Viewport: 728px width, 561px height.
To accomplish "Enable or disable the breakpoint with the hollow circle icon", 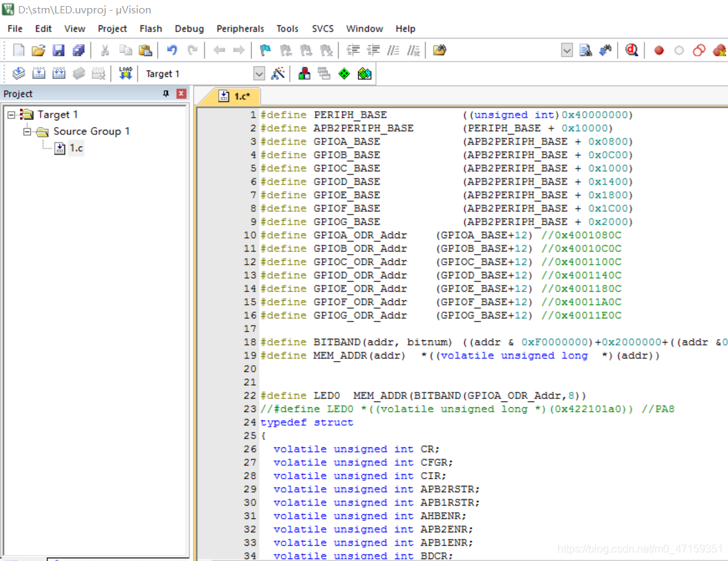I will click(678, 50).
